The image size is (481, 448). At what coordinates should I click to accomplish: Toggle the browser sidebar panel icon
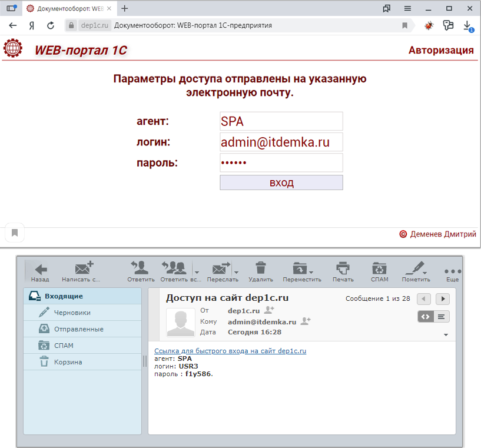click(x=12, y=8)
